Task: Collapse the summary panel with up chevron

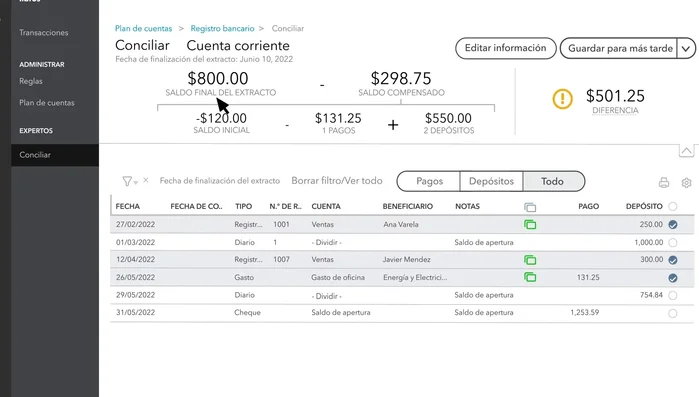Action: [x=687, y=151]
